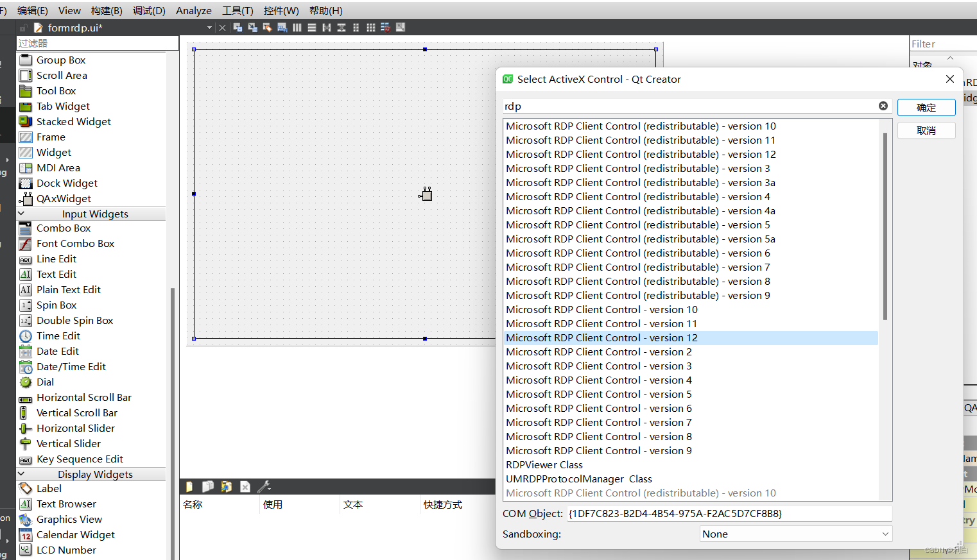Open the 编辑(E) menu

(x=33, y=11)
